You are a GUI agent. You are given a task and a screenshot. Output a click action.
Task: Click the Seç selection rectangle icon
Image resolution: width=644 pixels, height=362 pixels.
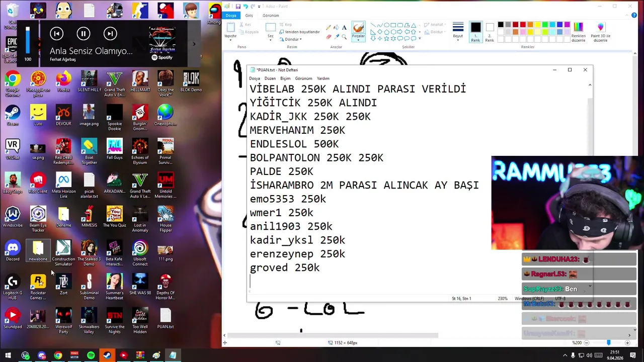point(271,27)
